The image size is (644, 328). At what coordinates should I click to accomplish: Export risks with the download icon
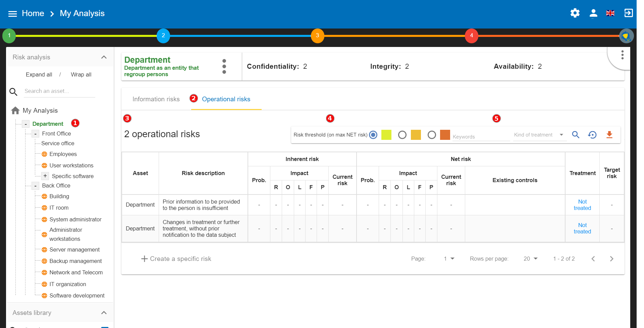point(609,135)
